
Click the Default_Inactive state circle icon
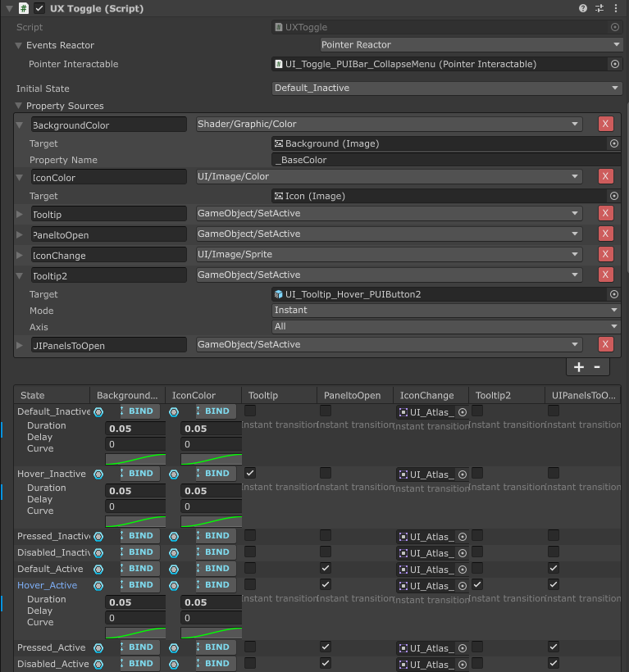pyautogui.click(x=98, y=412)
